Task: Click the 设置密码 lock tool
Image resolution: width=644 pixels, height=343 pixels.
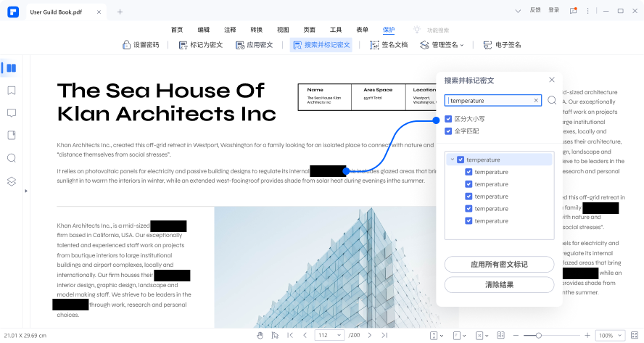Action: pos(140,45)
